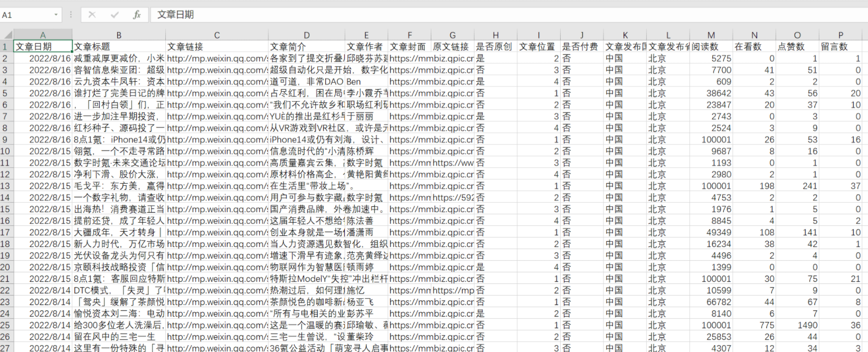Viewport: 868px width, 352px height.
Task: Open the insert function fx icon
Action: [137, 15]
